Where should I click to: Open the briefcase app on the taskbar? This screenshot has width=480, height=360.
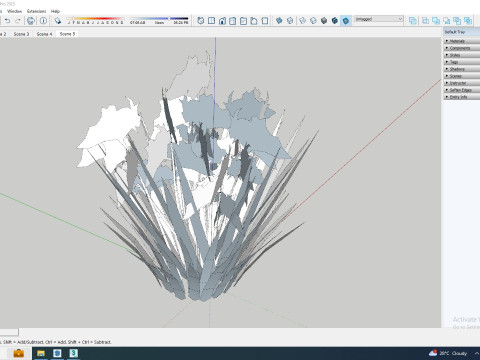tap(18, 353)
